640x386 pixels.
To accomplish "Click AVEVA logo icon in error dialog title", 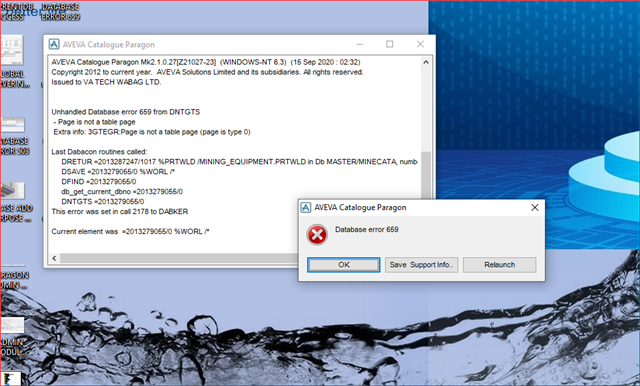I will (x=306, y=208).
